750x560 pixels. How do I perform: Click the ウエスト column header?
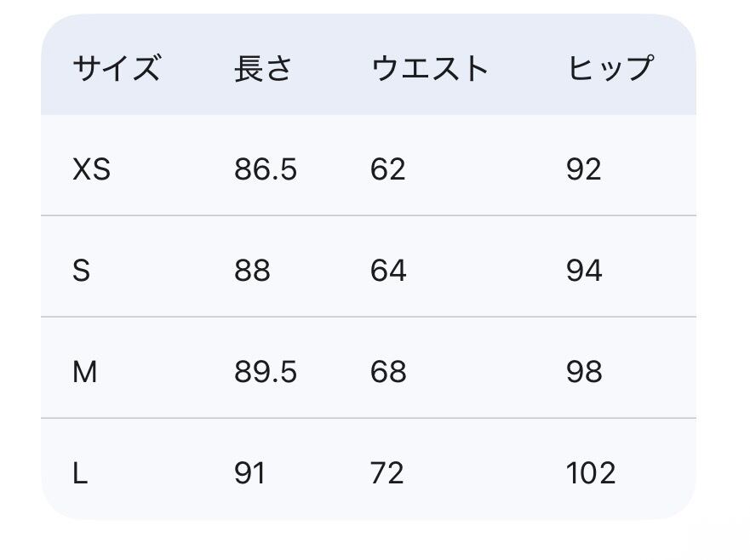430,67
